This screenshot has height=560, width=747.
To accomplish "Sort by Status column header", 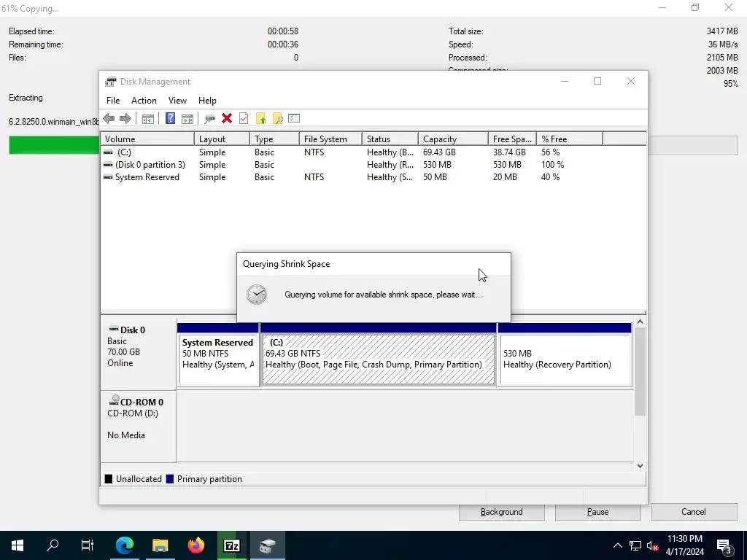I will point(390,139).
